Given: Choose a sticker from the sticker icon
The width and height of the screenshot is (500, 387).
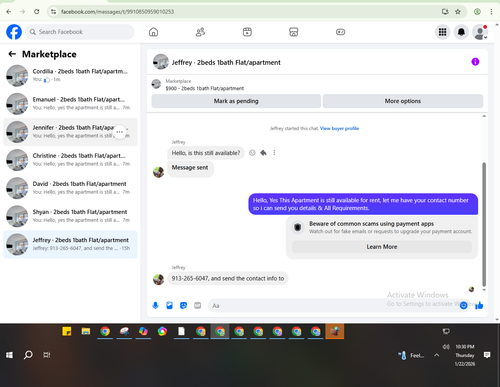Looking at the screenshot, I should click(x=183, y=305).
